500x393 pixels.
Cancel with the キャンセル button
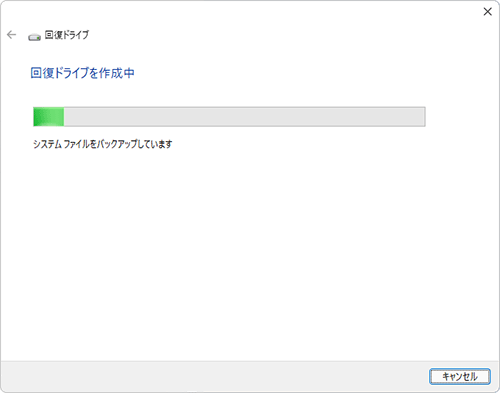[460, 377]
